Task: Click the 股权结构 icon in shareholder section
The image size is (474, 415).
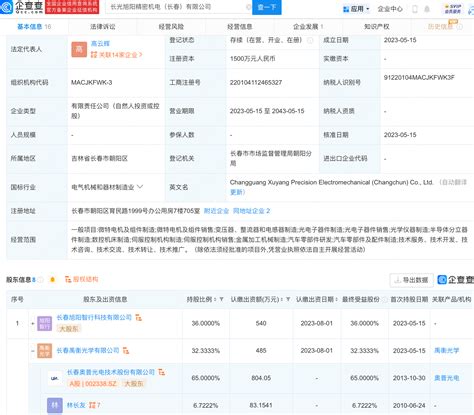Action: pos(82,279)
